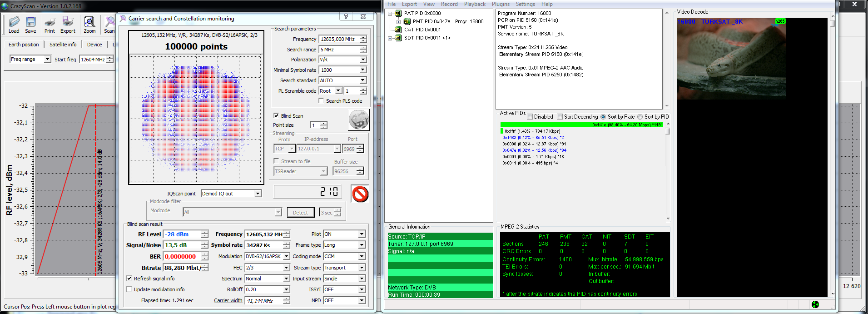Screen dimensions: 868x314
Task: Click the Load toolbar icon
Action: [x=14, y=22]
